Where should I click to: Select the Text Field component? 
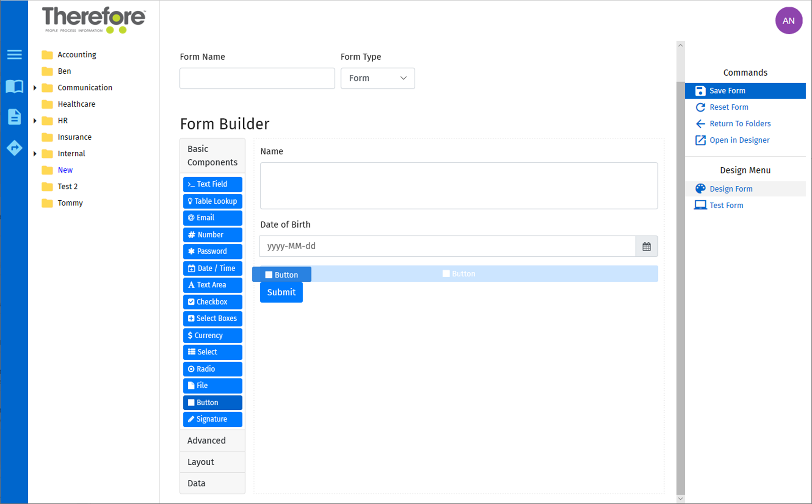click(x=212, y=184)
